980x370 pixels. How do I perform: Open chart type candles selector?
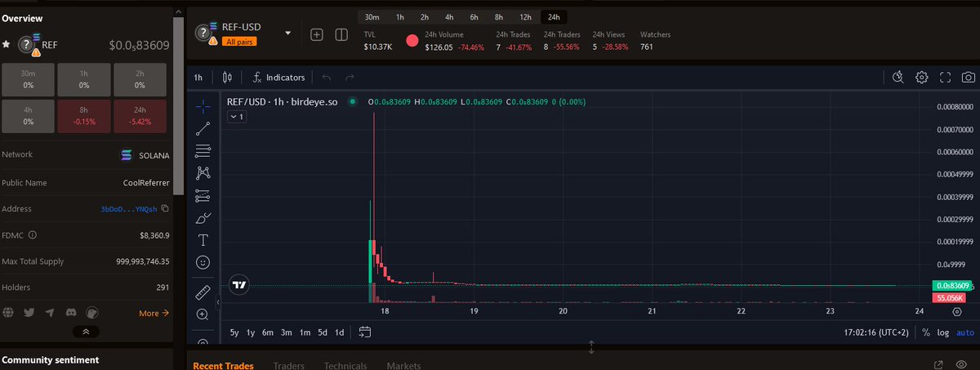(227, 78)
